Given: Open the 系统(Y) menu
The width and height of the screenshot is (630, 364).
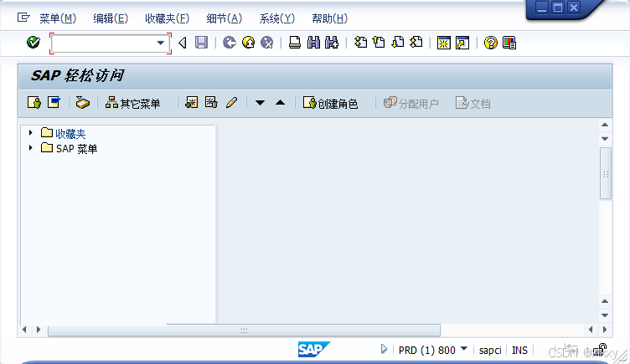Looking at the screenshot, I should (x=276, y=18).
